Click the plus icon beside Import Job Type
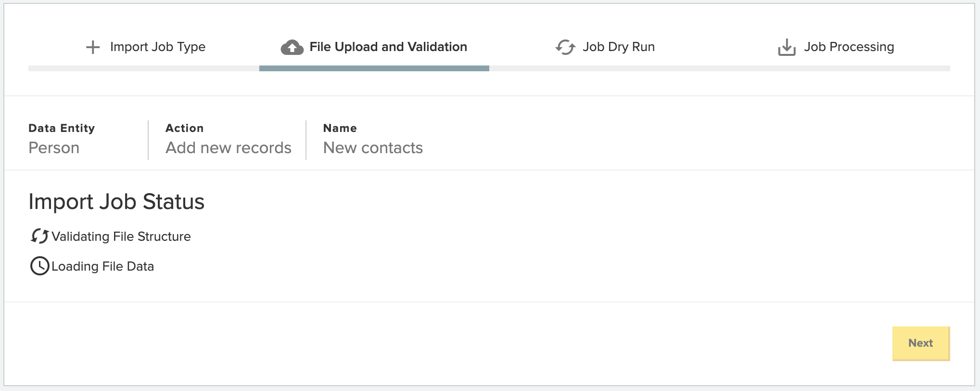 (93, 47)
